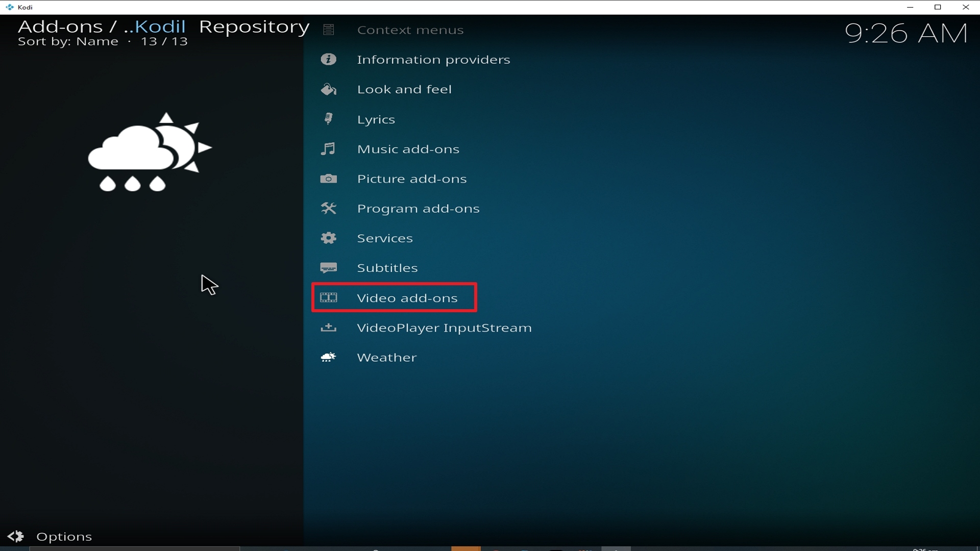Click the 9:26 AM clock display
The width and height of the screenshot is (980, 551).
[906, 34]
